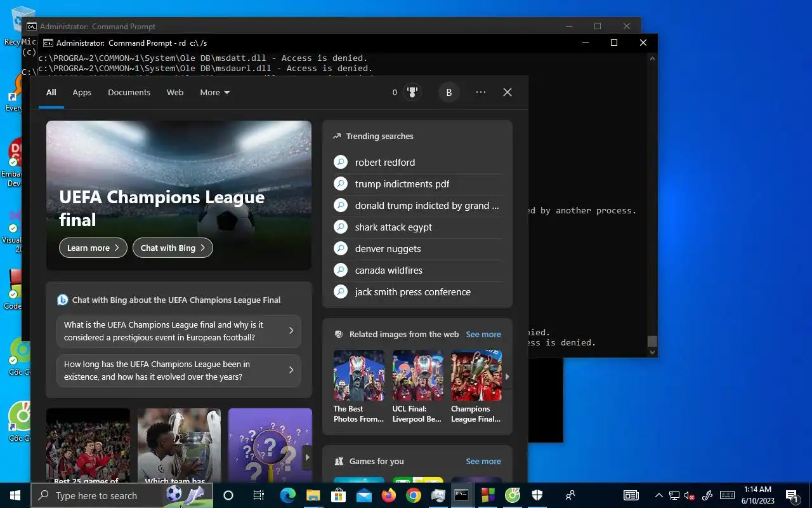Show next related images with arrow

click(507, 377)
